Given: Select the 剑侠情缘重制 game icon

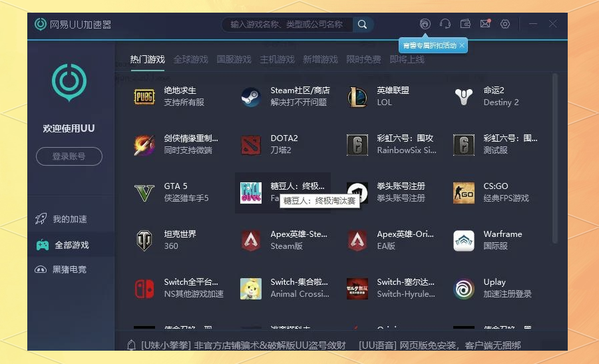Looking at the screenshot, I should (144, 145).
